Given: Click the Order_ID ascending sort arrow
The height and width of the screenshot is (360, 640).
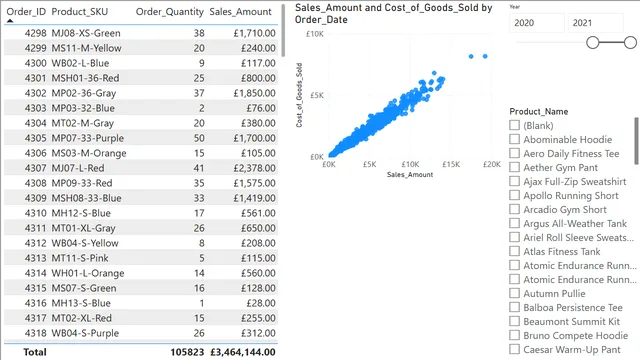Looking at the screenshot, I should pos(10,21).
